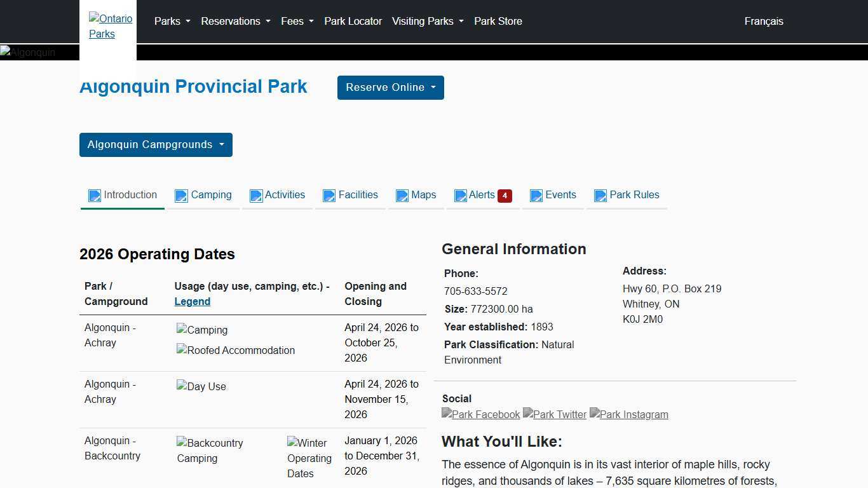Go to the Park Locator page
The width and height of the screenshot is (868, 488).
pos(353,21)
